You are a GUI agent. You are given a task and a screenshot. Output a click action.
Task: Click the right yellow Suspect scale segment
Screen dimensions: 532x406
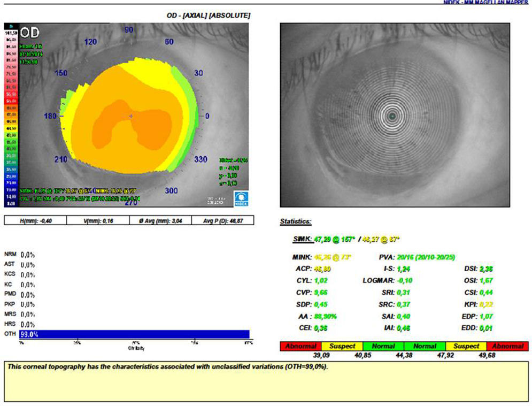coord(466,346)
